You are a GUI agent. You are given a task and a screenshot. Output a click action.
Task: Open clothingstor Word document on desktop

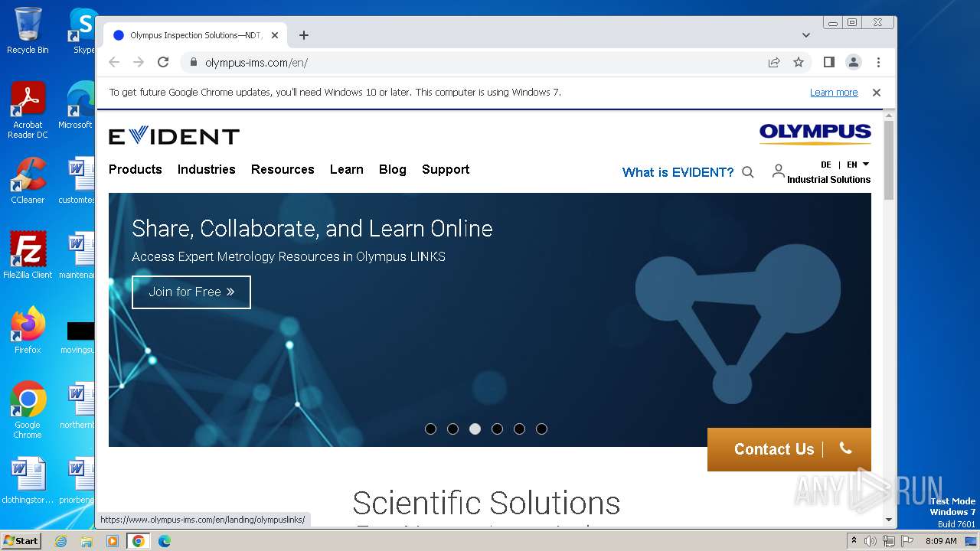coord(28,481)
